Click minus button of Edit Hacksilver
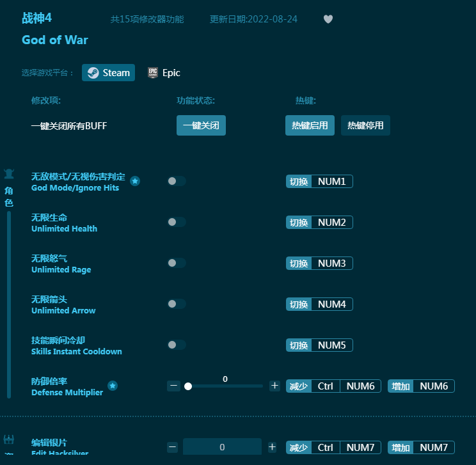This screenshot has width=476, height=465. [x=173, y=447]
